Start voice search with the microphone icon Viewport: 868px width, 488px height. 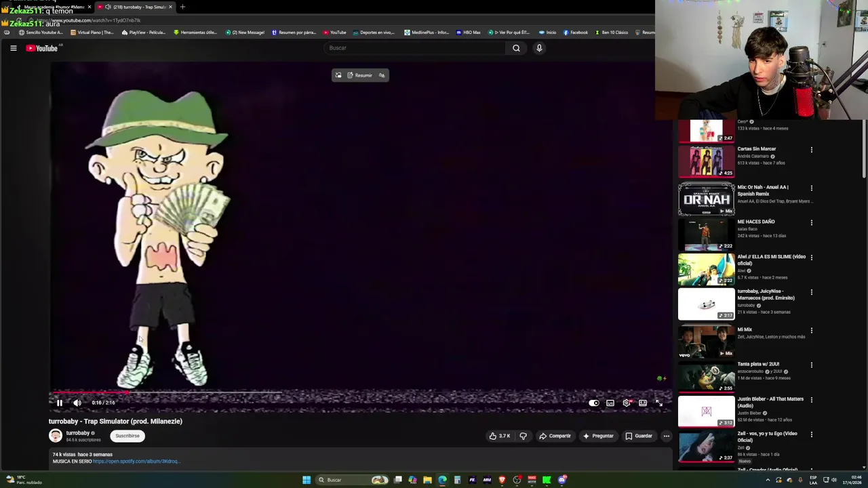coord(539,48)
